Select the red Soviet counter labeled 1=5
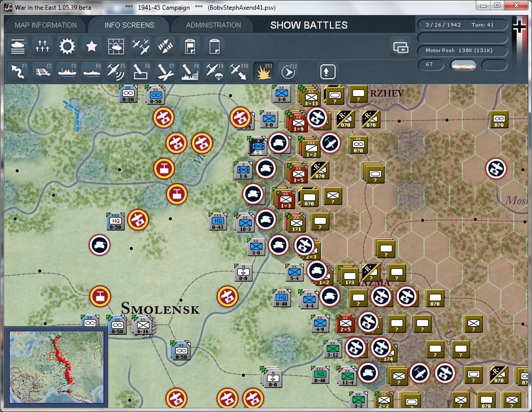Viewport: 532px width, 412px height. (298, 173)
